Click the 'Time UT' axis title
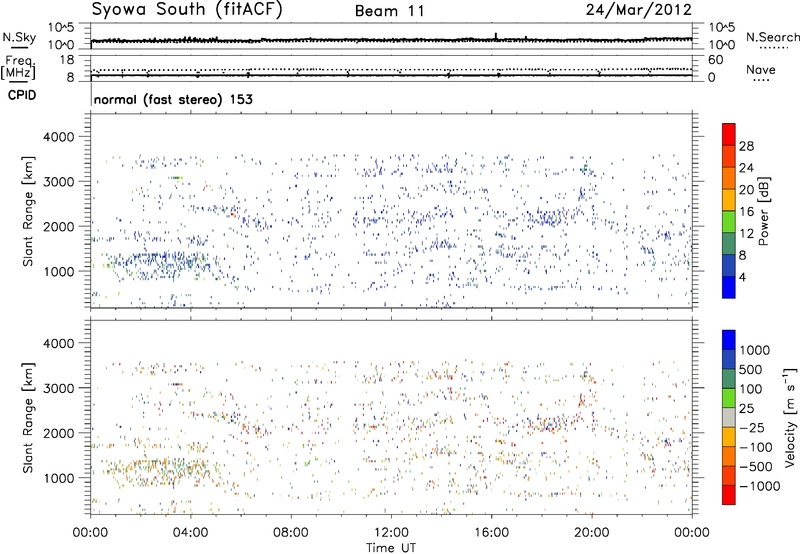The width and height of the screenshot is (800, 554). (x=391, y=548)
